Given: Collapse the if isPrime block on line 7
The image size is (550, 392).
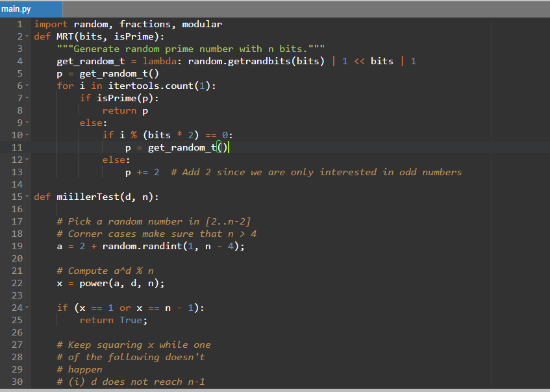Looking at the screenshot, I should click(x=28, y=99).
